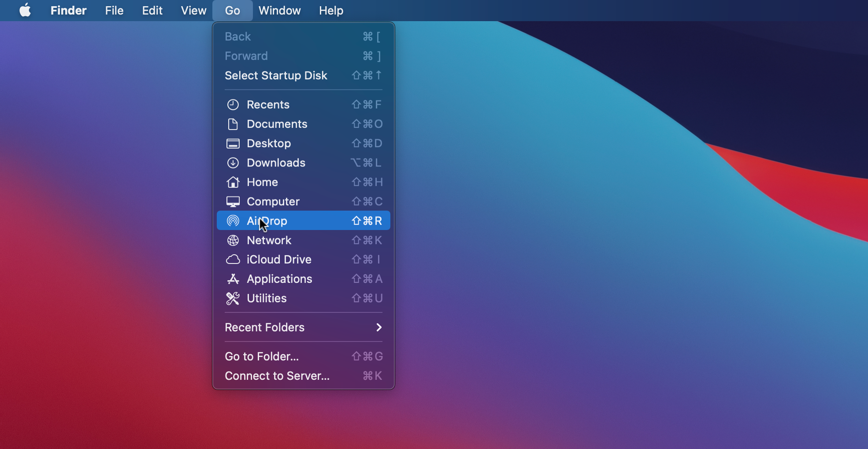Screen dimensions: 868x449
Task: Open the Finder menu
Action: [68, 10]
